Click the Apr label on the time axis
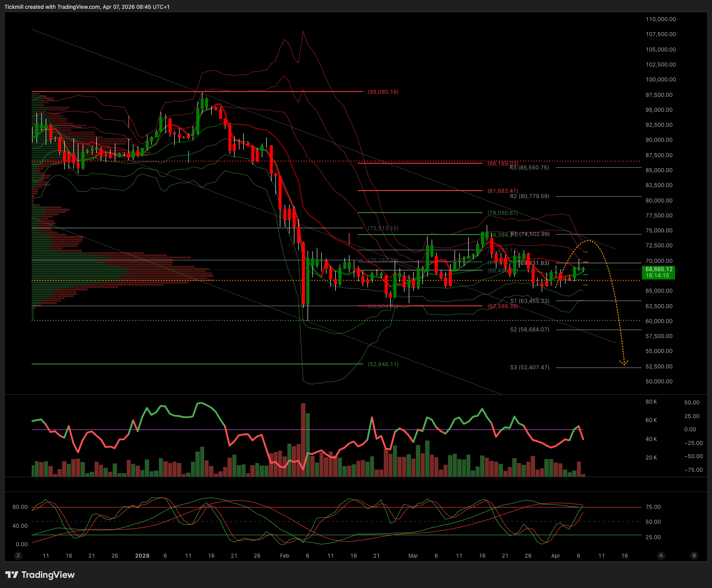 point(555,556)
